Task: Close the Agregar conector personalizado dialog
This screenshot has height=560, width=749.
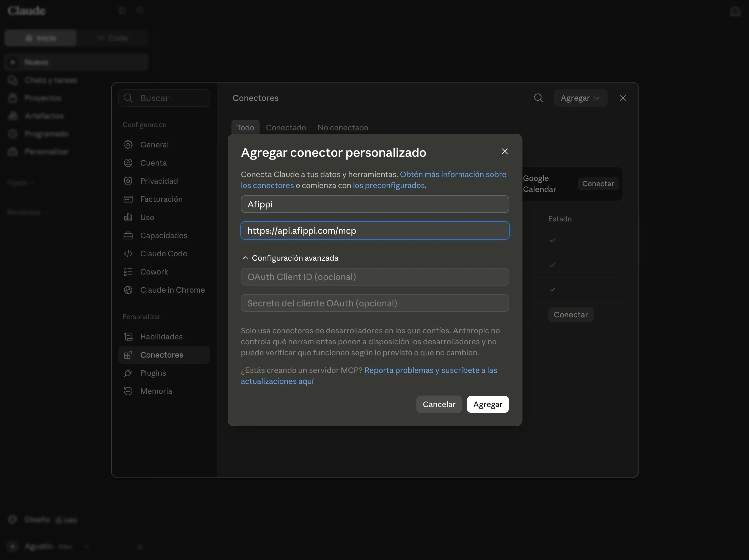Action: point(505,152)
